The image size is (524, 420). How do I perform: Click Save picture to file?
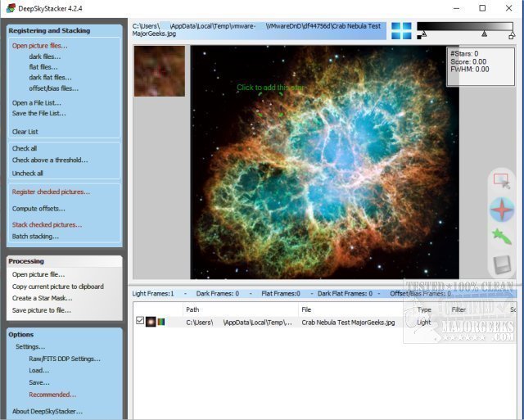click(42, 310)
